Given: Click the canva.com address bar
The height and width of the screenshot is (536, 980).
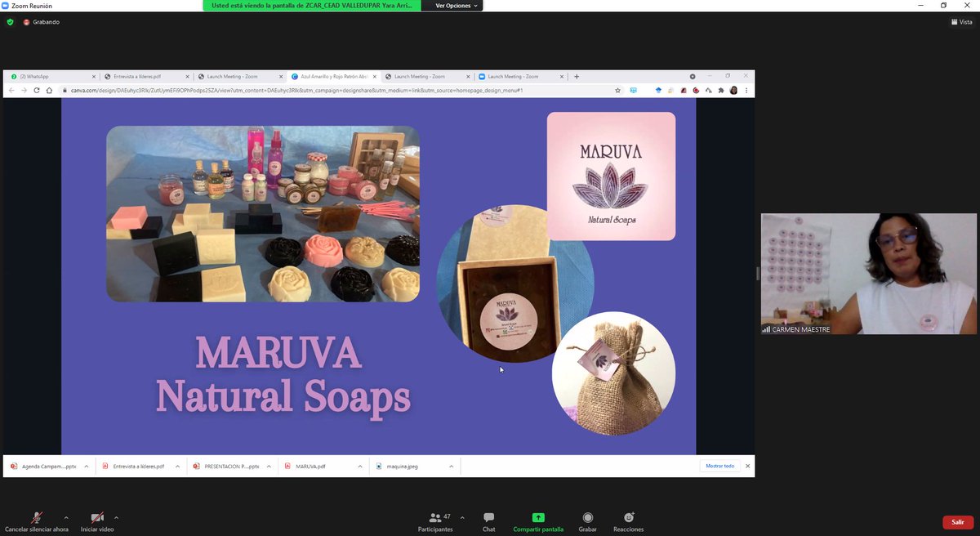Looking at the screenshot, I should coord(339,91).
